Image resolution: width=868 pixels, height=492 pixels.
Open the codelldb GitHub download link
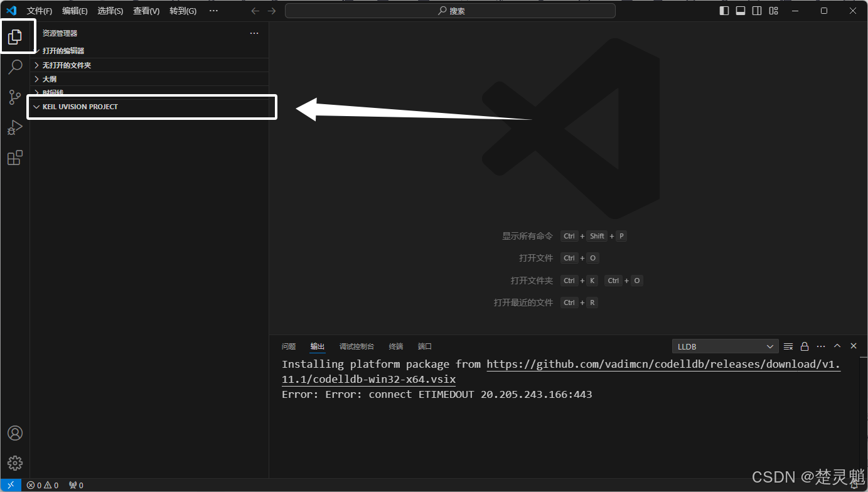663,365
